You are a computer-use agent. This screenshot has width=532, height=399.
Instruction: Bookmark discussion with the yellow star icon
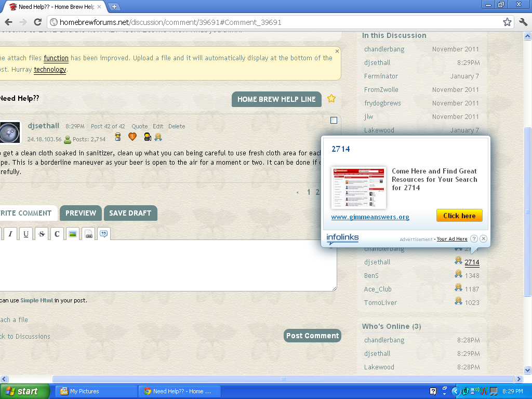(331, 99)
